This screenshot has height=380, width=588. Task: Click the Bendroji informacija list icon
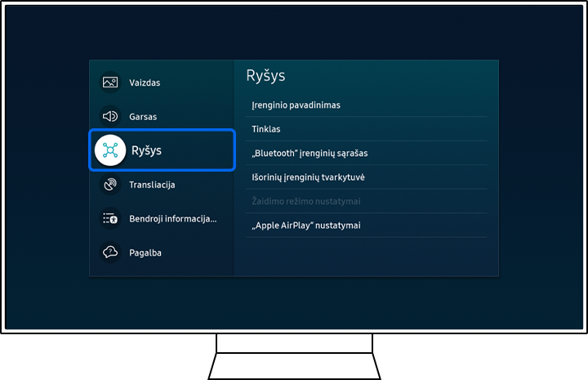click(x=109, y=219)
